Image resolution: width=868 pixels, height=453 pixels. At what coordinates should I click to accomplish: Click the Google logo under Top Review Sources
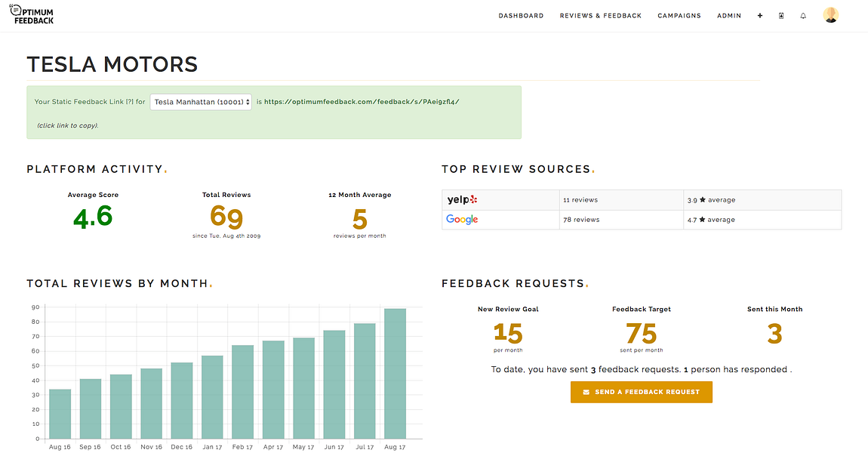462,219
